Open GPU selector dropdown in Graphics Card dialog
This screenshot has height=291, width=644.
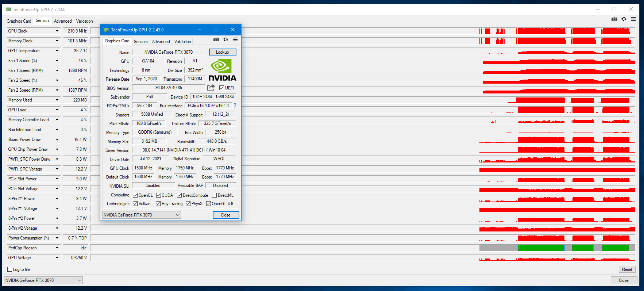(x=142, y=215)
